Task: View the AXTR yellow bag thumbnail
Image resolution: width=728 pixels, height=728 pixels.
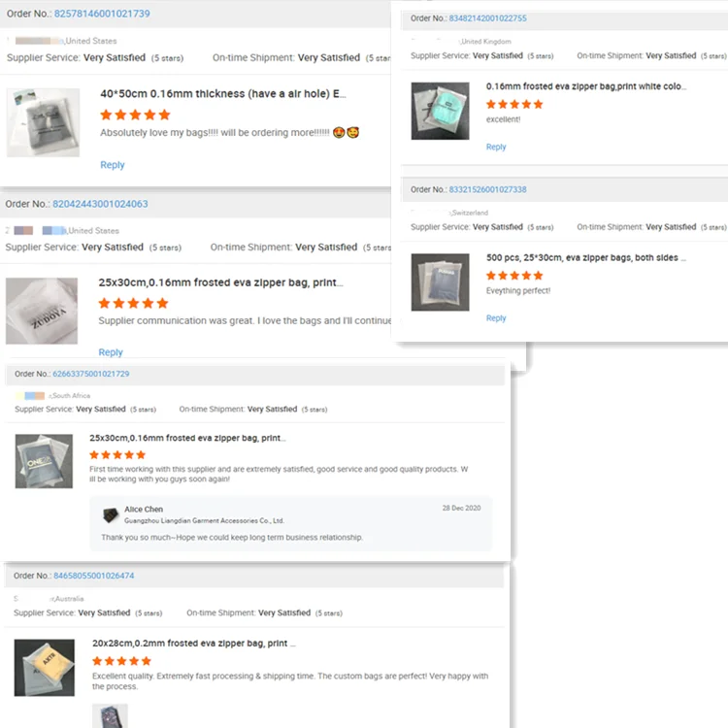Action: tap(44, 668)
